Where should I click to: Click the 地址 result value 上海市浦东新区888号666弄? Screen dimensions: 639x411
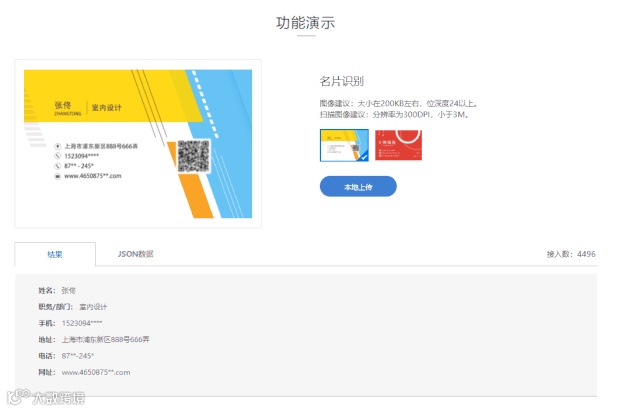[x=106, y=339]
